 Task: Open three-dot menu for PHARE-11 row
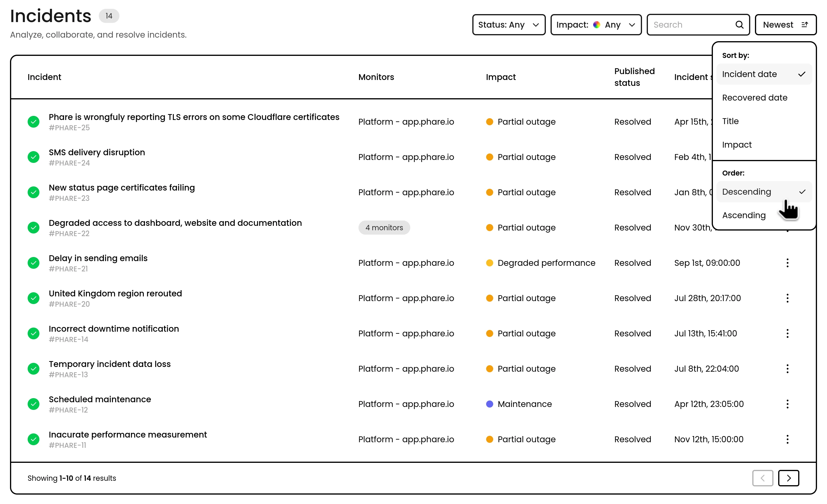[x=787, y=439]
